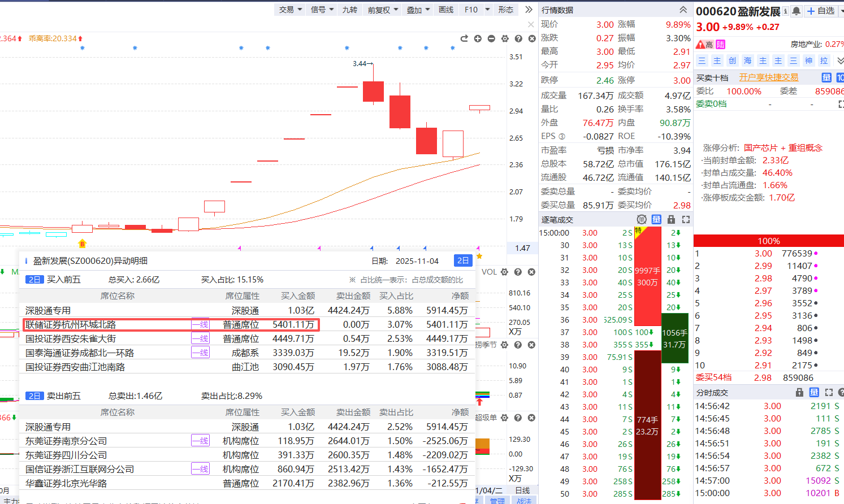
Task: Open VOL indicator help question mark
Action: 518,272
